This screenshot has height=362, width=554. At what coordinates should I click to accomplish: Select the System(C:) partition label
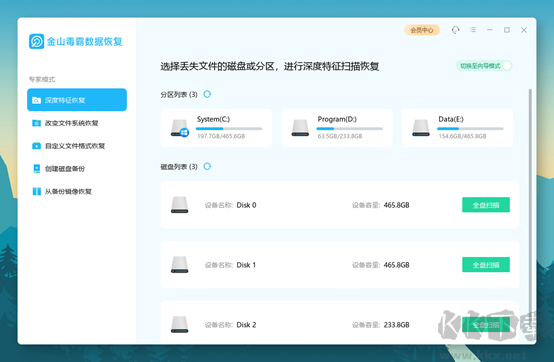point(213,119)
